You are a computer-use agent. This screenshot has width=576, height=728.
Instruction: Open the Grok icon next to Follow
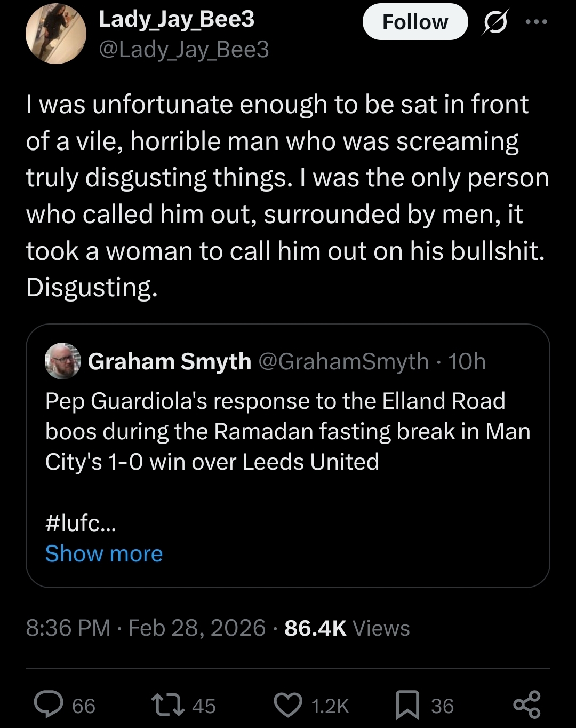pos(495,23)
